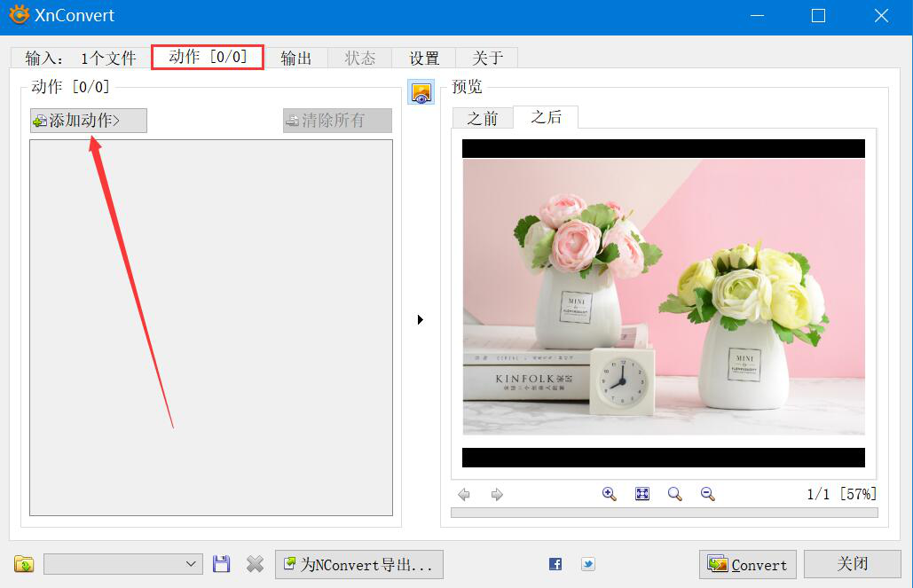Open the Twitter link icon
This screenshot has width=913, height=588.
click(588, 563)
